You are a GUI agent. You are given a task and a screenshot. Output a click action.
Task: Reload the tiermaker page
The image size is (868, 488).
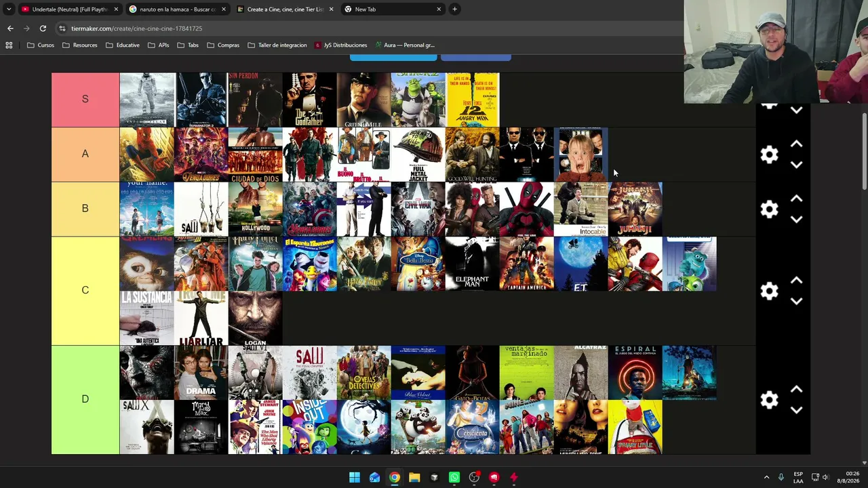point(43,28)
